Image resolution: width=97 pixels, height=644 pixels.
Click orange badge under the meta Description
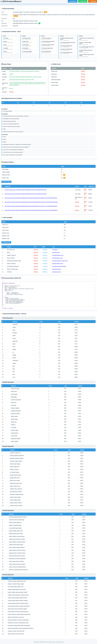(16, 16)
